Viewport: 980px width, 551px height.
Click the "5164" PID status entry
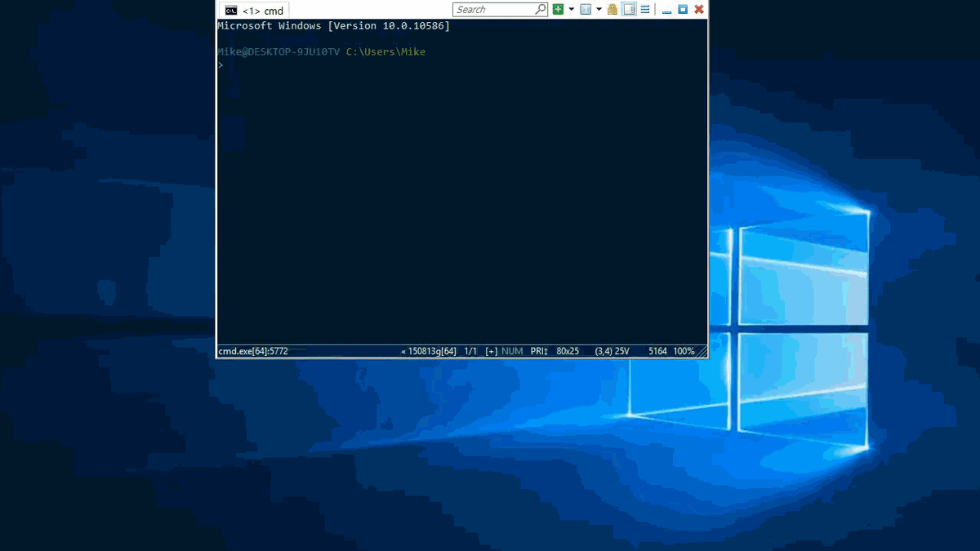click(657, 351)
